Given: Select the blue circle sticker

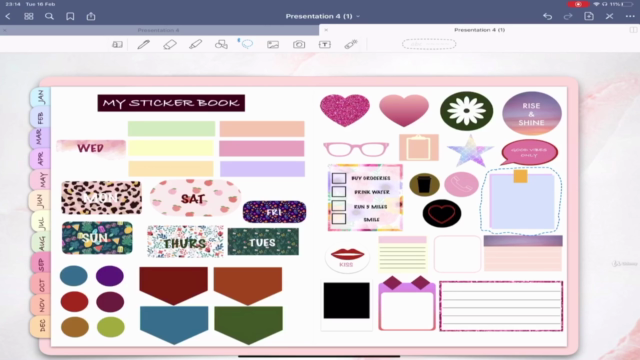Looking at the screenshot, I should click(74, 276).
